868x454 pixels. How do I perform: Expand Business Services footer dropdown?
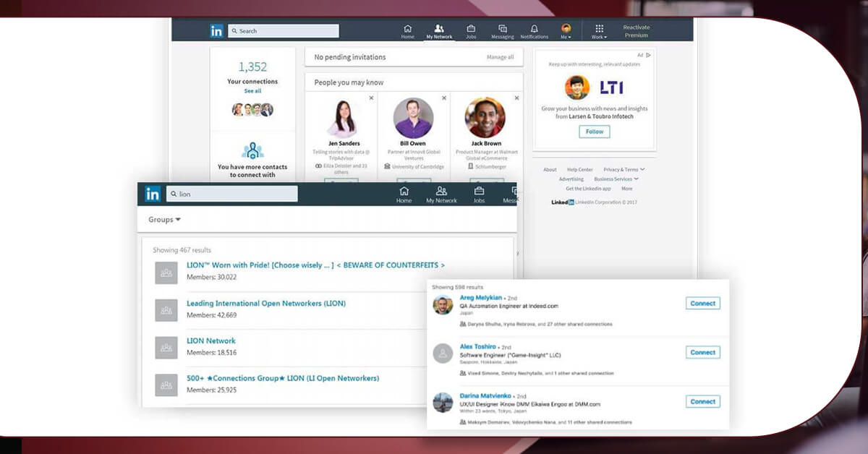pos(616,179)
